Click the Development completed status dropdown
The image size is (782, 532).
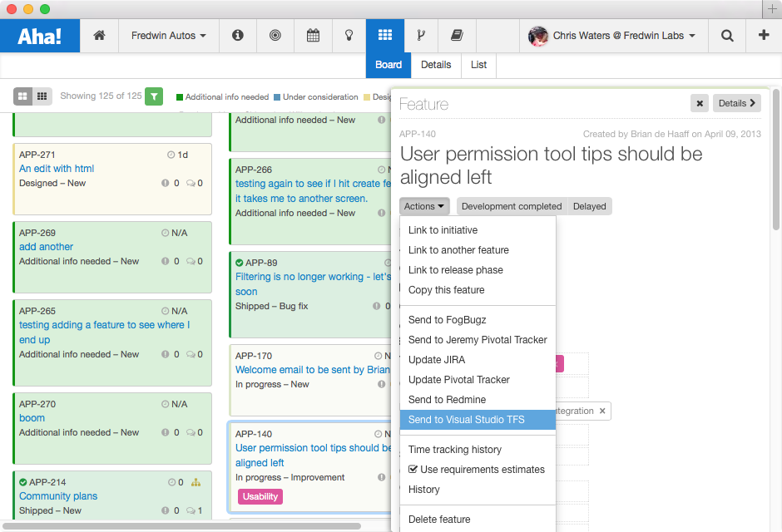pos(512,206)
